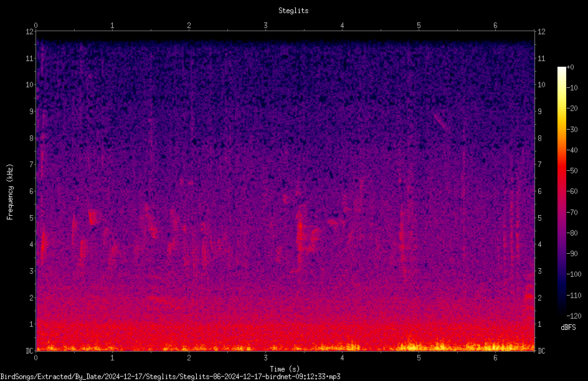Click the Time (s) axis label
The height and width of the screenshot is (381, 588).
[x=285, y=369]
